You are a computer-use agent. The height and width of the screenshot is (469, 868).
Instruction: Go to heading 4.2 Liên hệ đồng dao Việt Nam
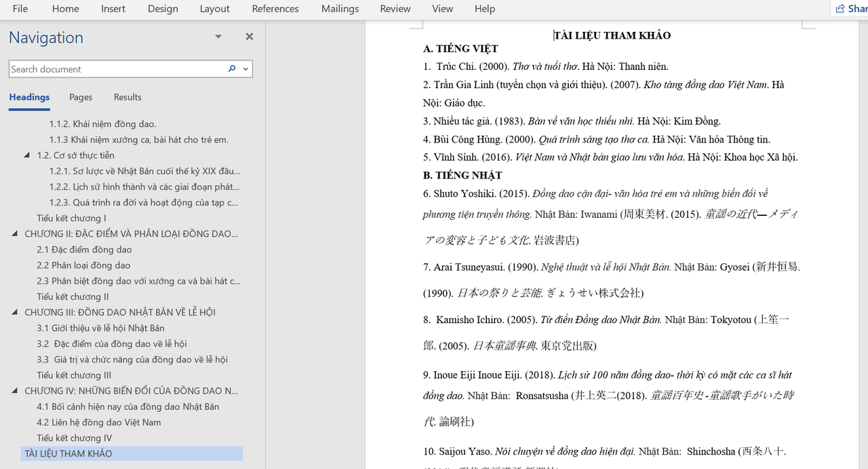99,422
